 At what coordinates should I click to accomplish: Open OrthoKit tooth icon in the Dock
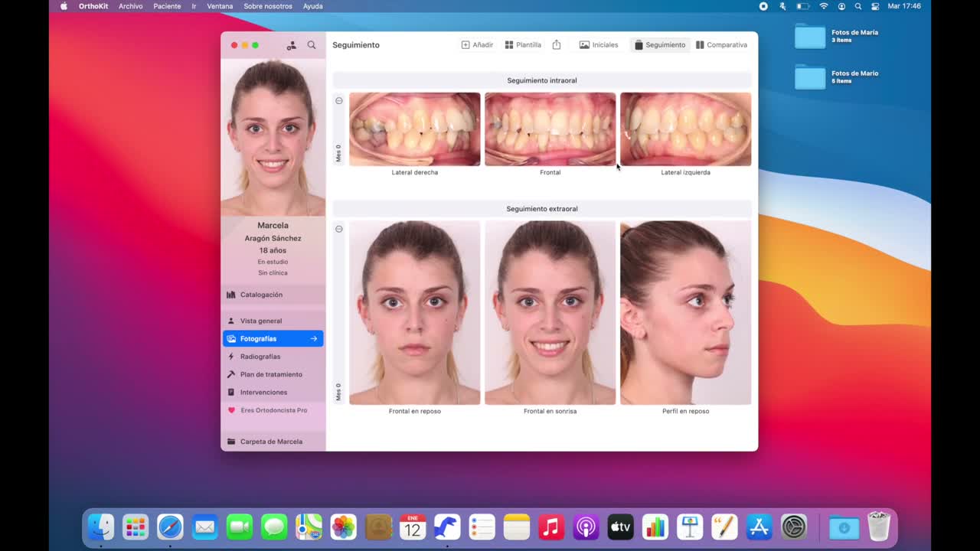pos(447,527)
